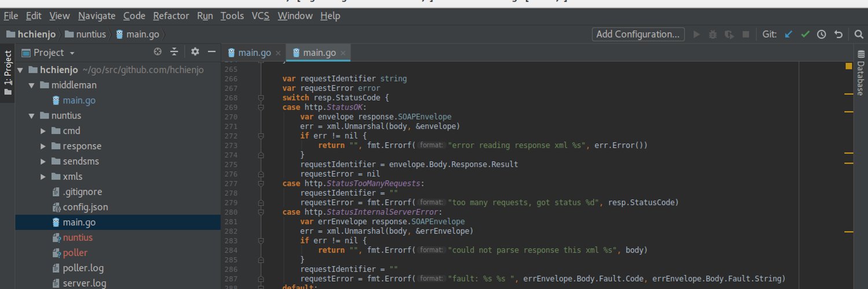Click the poller.log file icon
Viewport: 868px width, 289px height.
coord(56,268)
